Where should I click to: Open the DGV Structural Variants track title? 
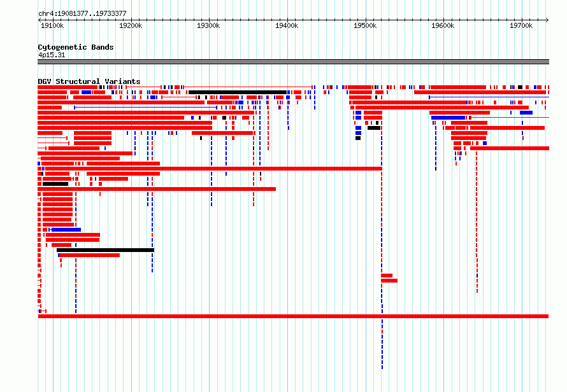pyautogui.click(x=89, y=81)
